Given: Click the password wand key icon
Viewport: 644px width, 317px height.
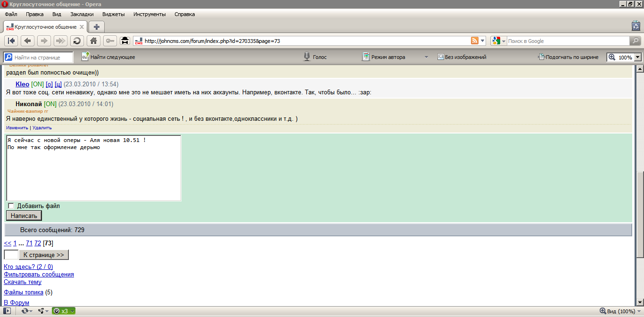Looking at the screenshot, I should point(110,41).
